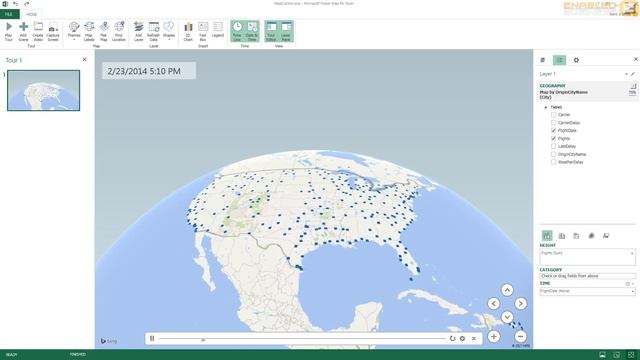Rotate map left with left arrow
This screenshot has height=360, width=640.
pos(493,304)
